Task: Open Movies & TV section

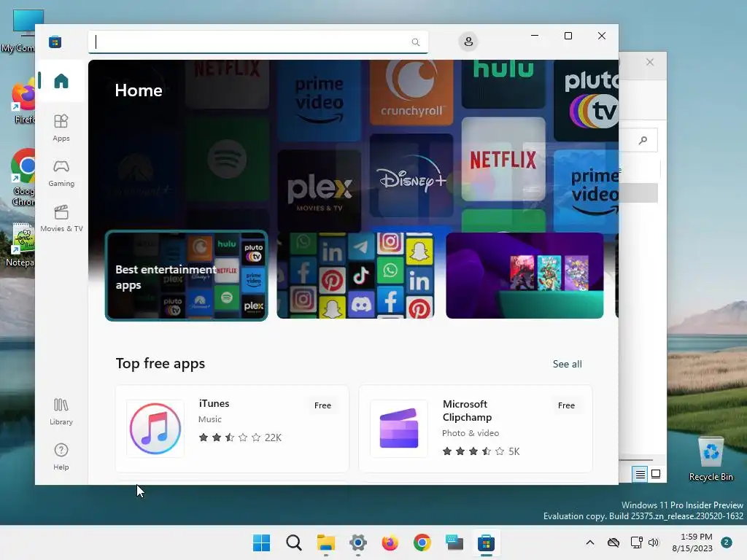Action: pyautogui.click(x=61, y=219)
